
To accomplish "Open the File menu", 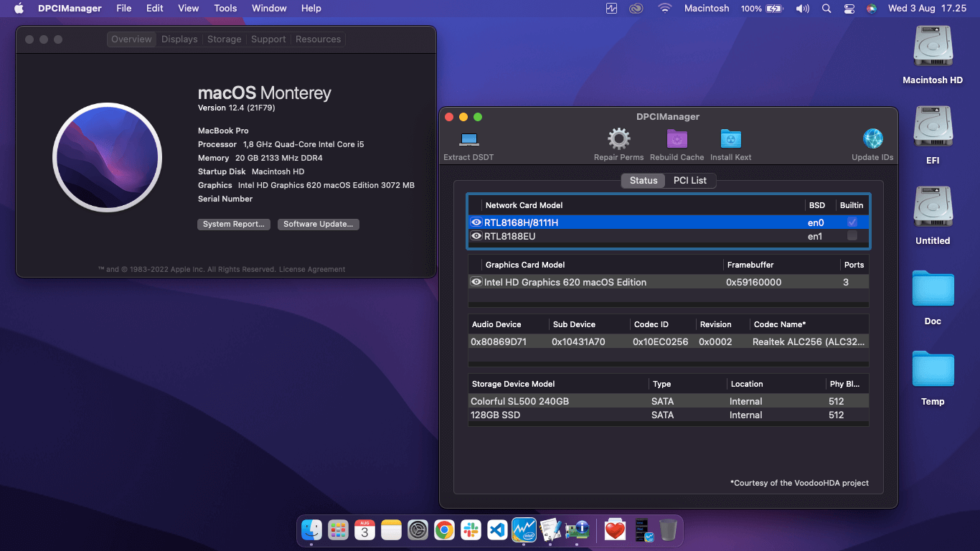I will (x=124, y=9).
